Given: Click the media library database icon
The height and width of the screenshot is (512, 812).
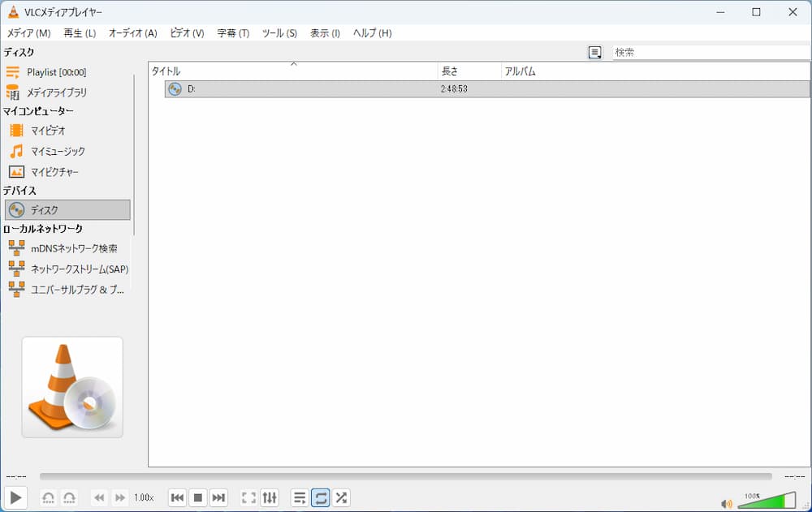Looking at the screenshot, I should [13, 93].
